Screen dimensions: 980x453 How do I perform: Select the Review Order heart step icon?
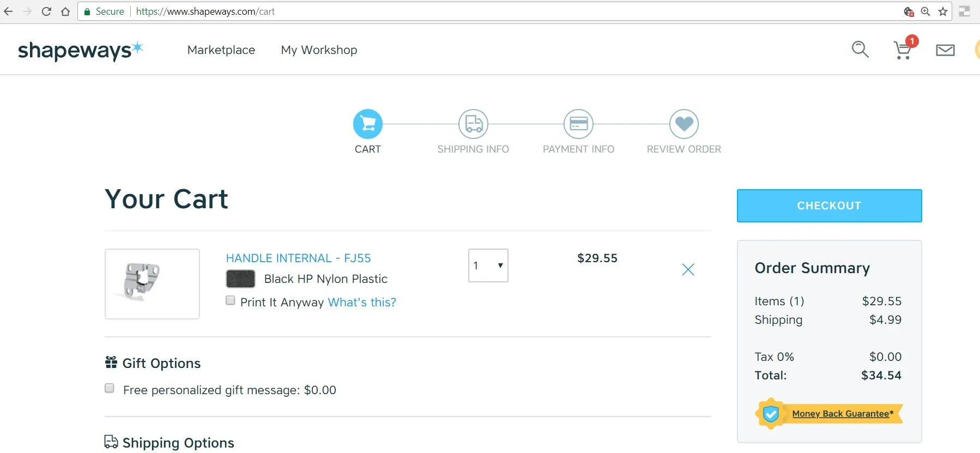683,124
